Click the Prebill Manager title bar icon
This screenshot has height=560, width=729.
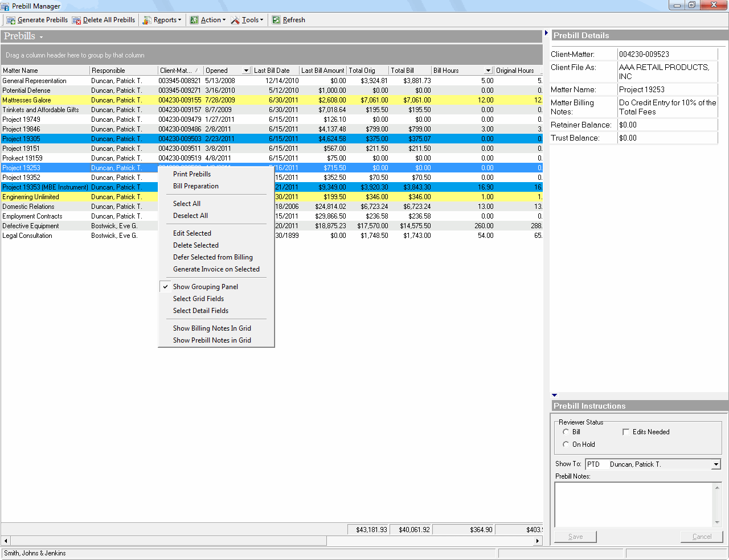pos(5,6)
